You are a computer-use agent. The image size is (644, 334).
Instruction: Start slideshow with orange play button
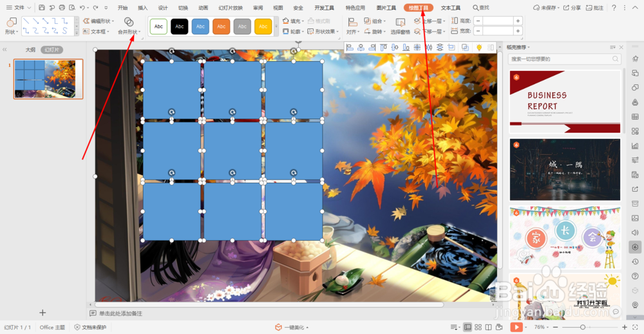(x=516, y=327)
